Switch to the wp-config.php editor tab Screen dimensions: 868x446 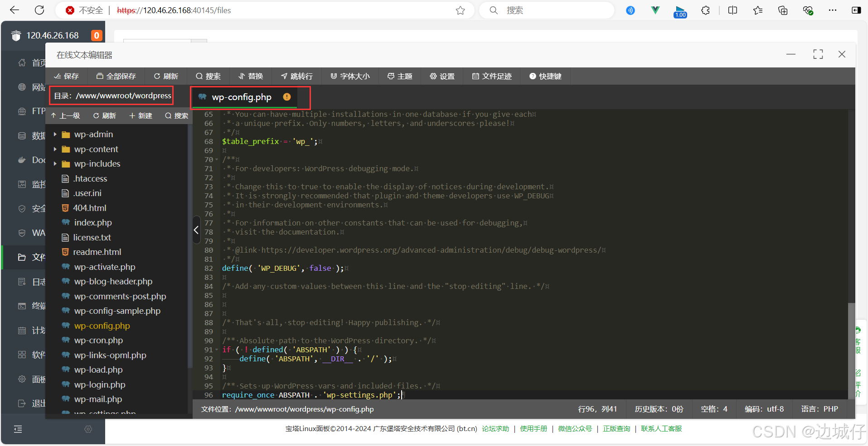[x=242, y=97]
